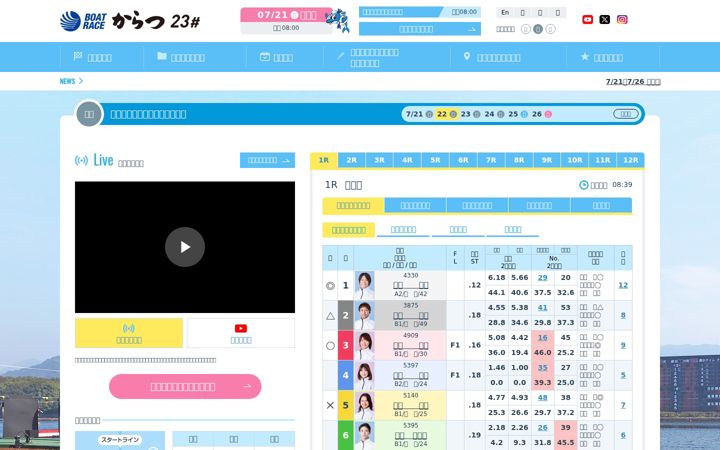Switch to the 5R race tab
720x450 pixels.
tap(435, 160)
